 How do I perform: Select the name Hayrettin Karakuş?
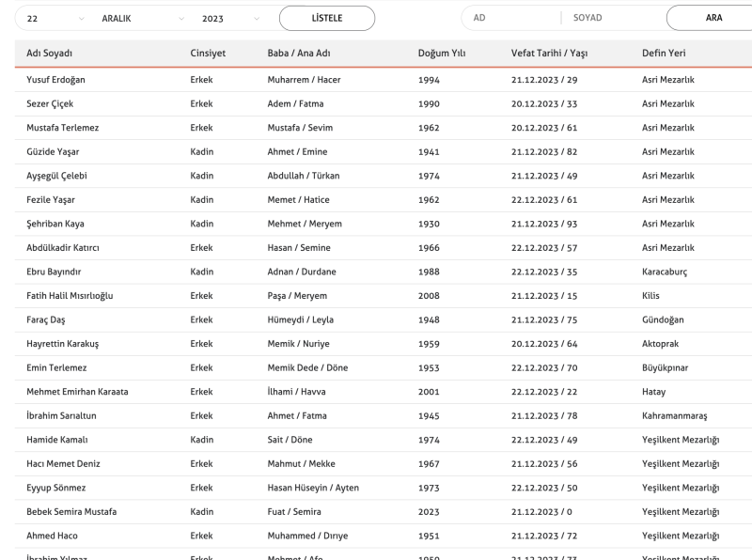click(x=63, y=343)
